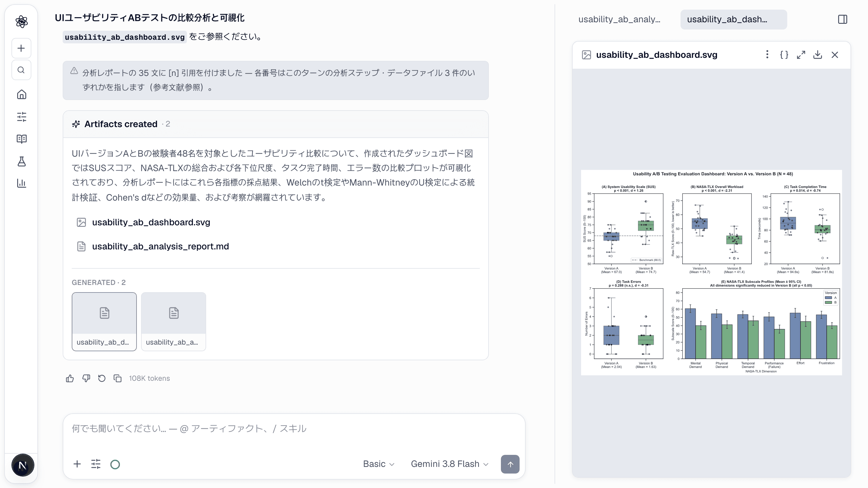The width and height of the screenshot is (868, 488).
Task: Regenerate the response
Action: [x=102, y=379]
